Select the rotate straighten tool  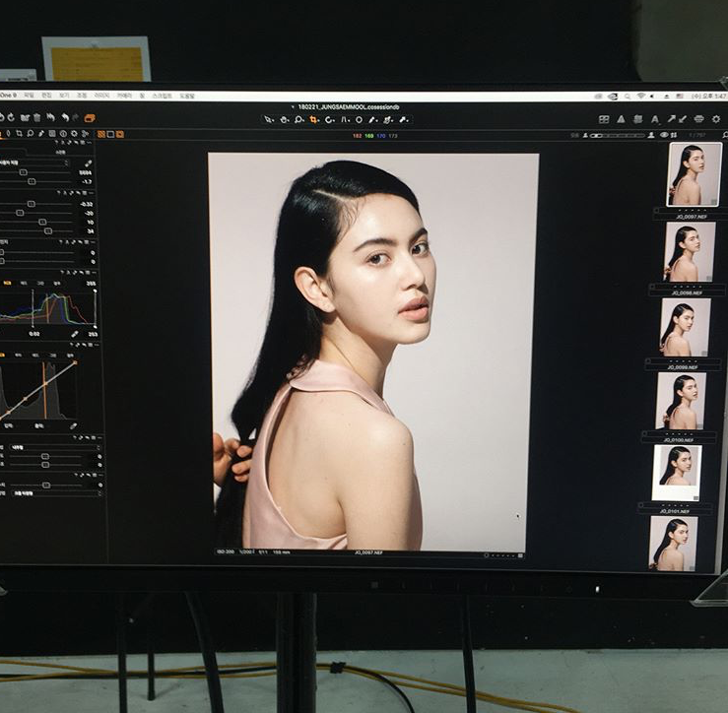(330, 120)
